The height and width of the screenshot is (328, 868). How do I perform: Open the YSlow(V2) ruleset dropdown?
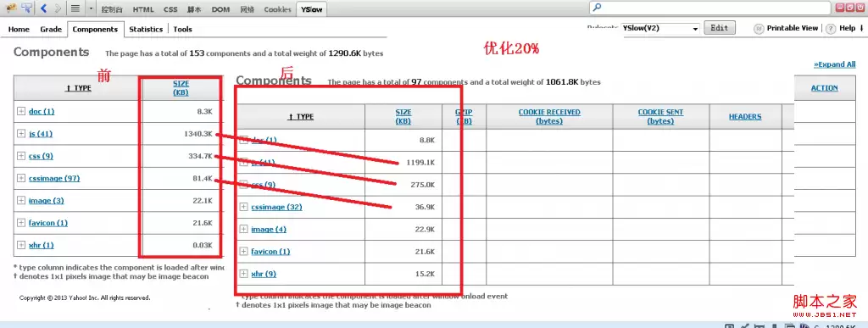pos(660,28)
